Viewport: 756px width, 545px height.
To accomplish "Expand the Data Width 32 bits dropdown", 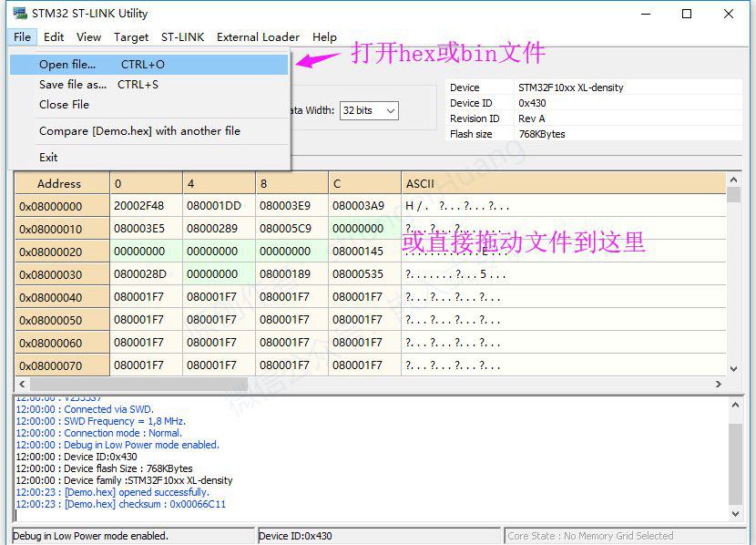I will pyautogui.click(x=369, y=110).
